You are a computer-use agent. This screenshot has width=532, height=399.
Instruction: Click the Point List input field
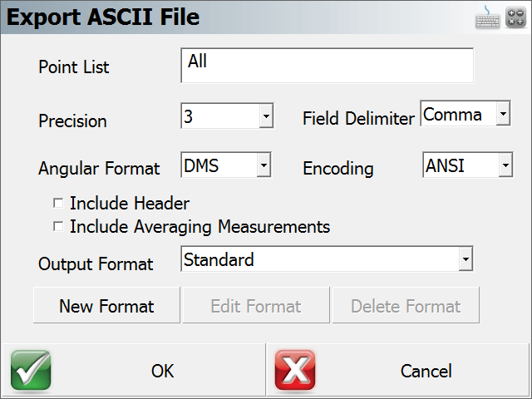(x=327, y=66)
